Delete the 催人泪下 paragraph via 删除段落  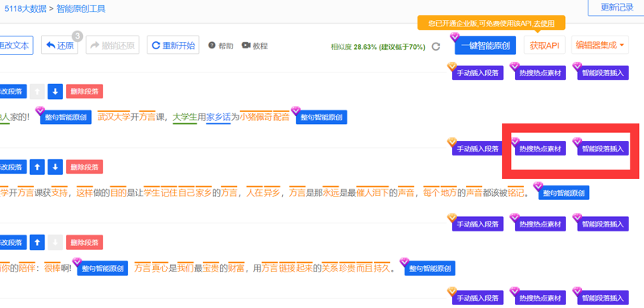(84, 167)
